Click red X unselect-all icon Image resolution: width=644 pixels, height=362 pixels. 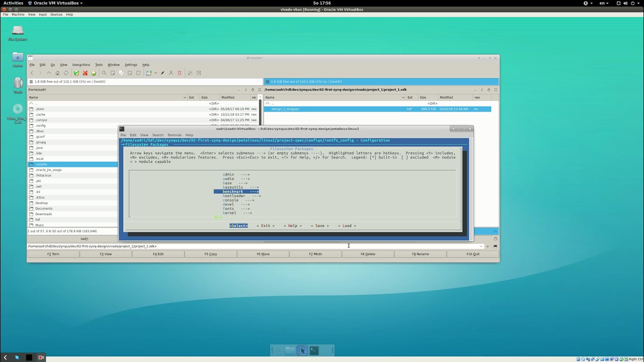pos(85,73)
